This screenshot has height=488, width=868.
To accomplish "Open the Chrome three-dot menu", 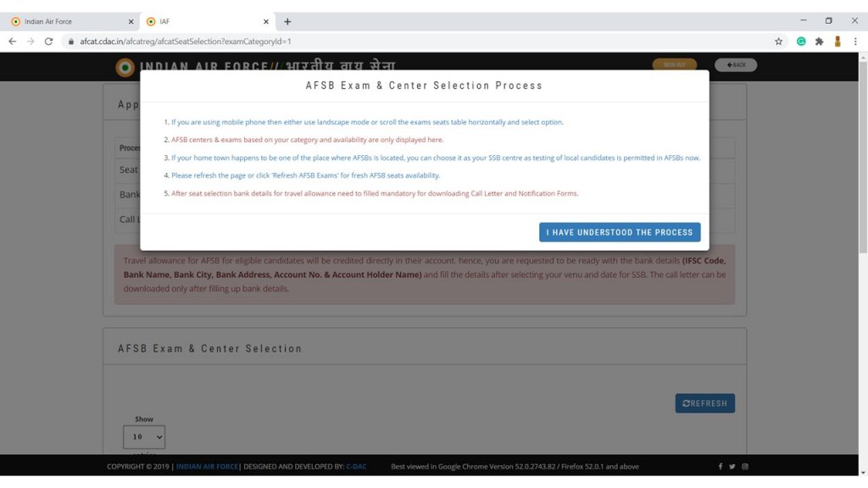I will tap(857, 40).
